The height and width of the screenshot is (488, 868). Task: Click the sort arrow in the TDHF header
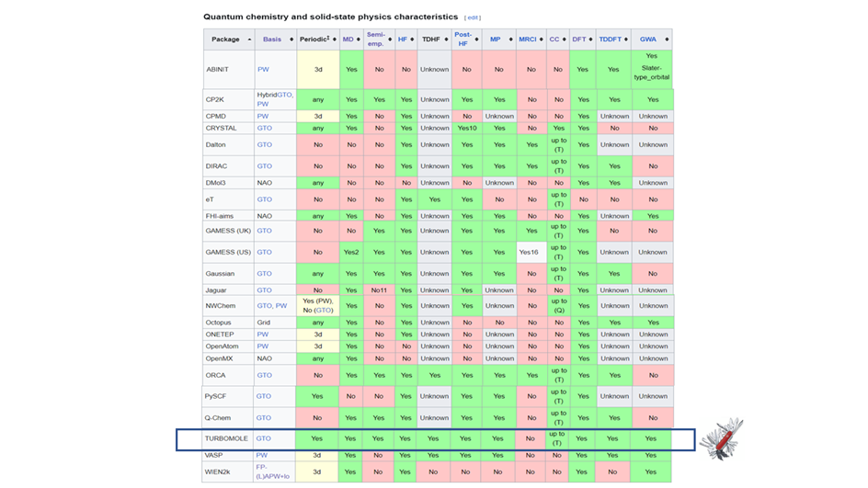pos(447,40)
